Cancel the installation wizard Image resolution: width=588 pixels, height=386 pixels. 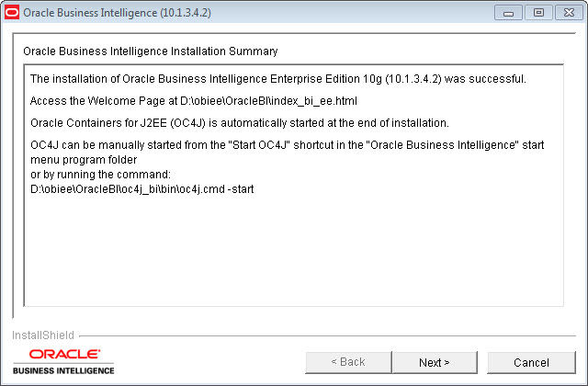click(x=531, y=362)
